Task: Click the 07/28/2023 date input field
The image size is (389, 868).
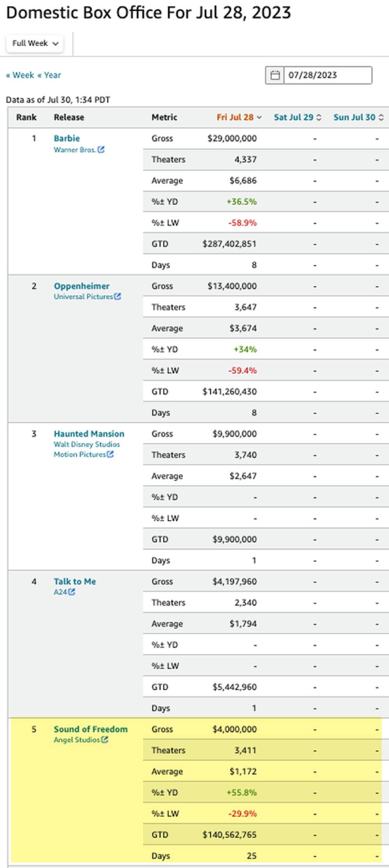Action: [x=328, y=75]
